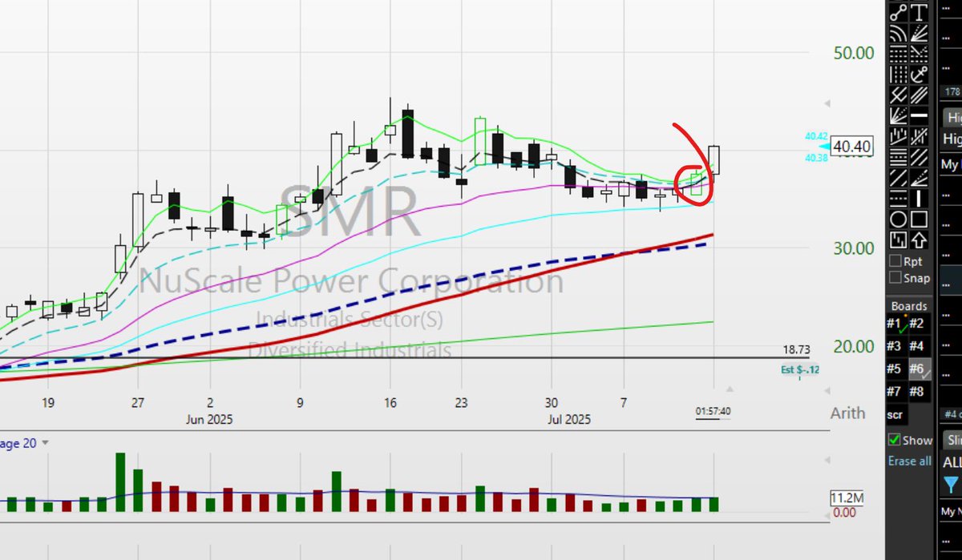Enable the Rpt checkbox
This screenshot has width=962, height=560.
click(x=895, y=261)
